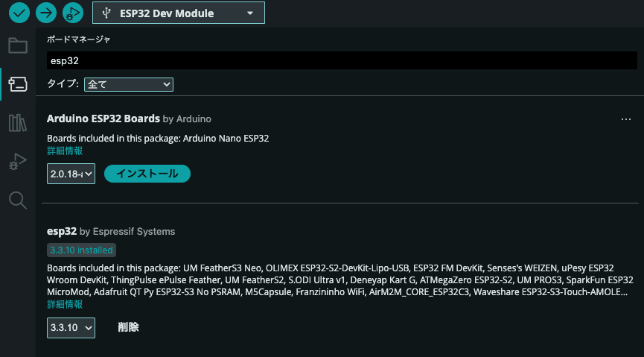
Task: Open 詳細情報 link for Arduino ESP32 Boards
Action: (65, 151)
